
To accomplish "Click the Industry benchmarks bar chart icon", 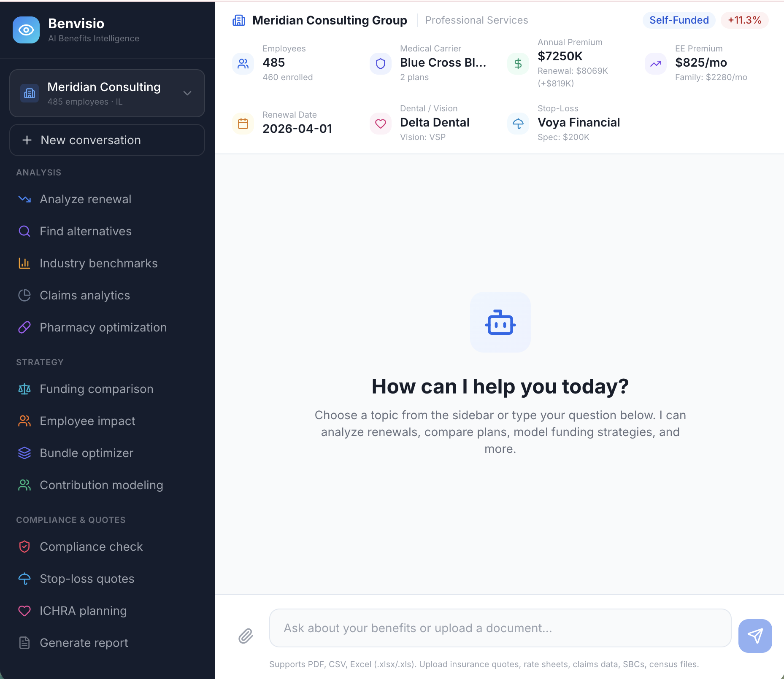I will [24, 263].
